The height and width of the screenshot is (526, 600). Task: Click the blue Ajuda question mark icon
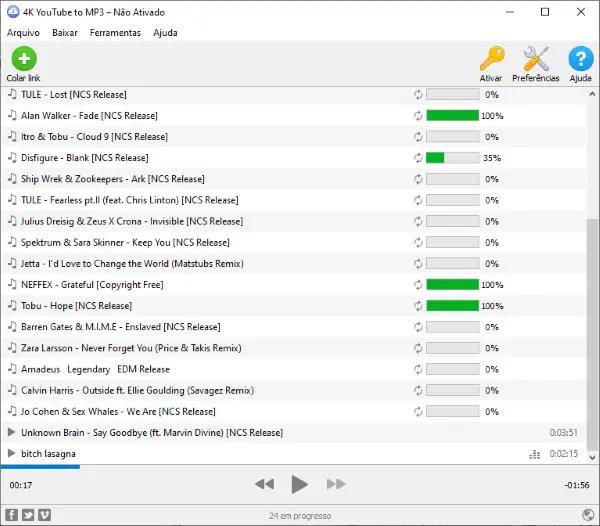(581, 59)
